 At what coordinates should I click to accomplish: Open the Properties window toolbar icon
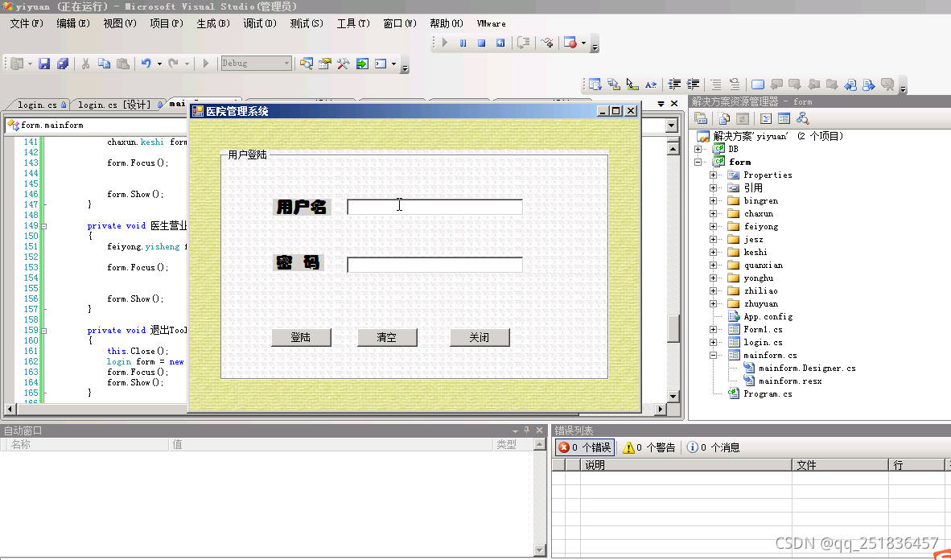pos(325,63)
